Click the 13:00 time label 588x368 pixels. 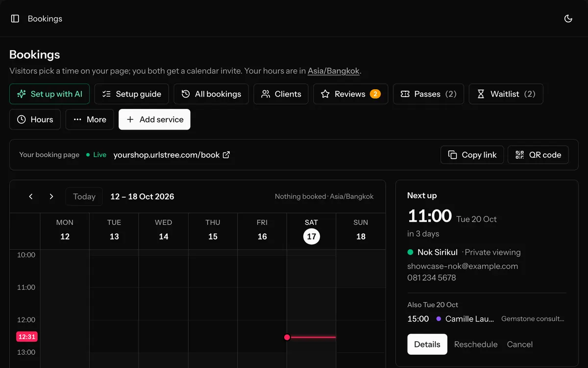point(26,352)
